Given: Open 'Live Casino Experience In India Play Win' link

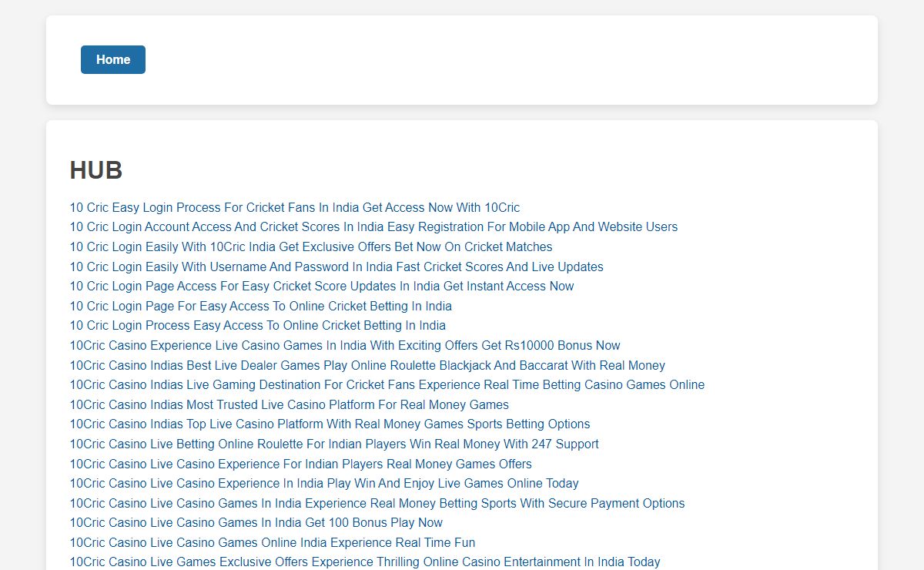Looking at the screenshot, I should [x=324, y=483].
